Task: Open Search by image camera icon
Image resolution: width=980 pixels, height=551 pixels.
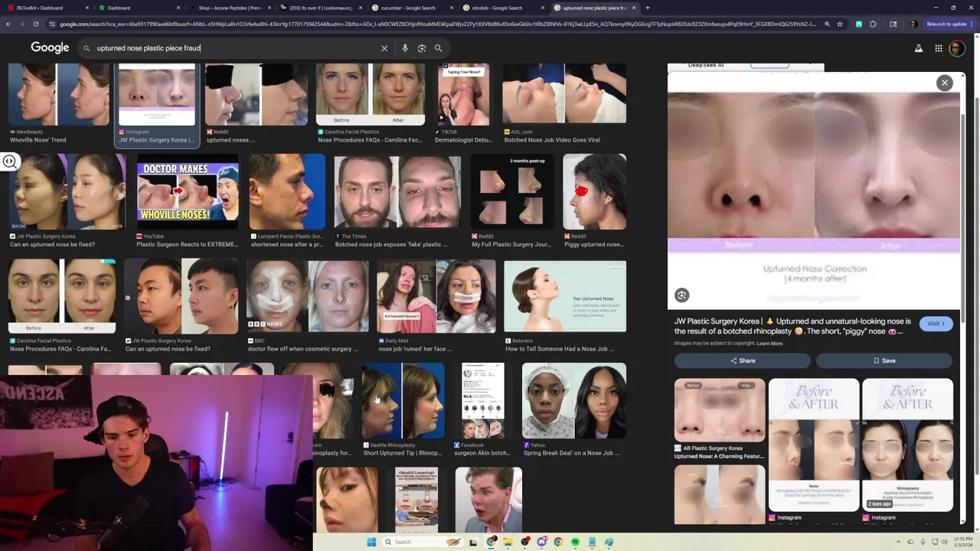Action: (422, 48)
